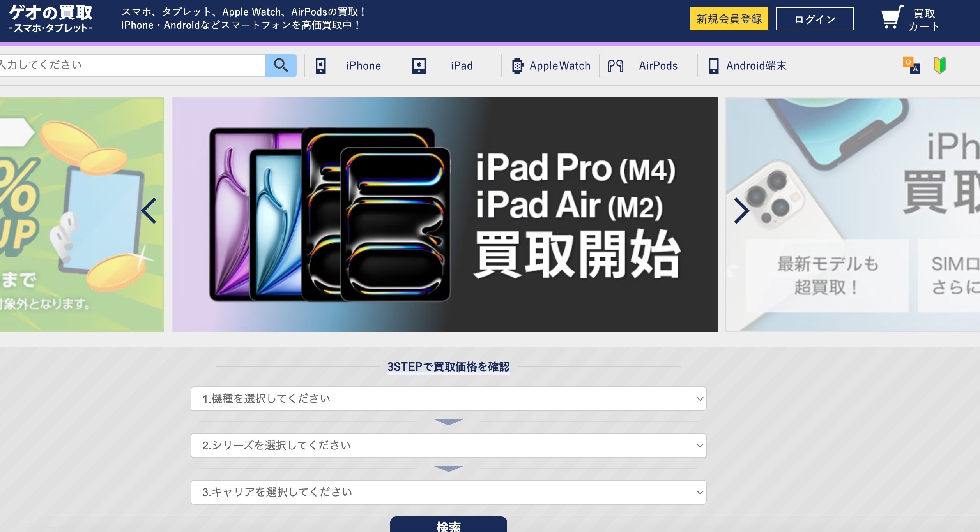Click the iPhone device icon
This screenshot has width=980, height=532.
[321, 66]
